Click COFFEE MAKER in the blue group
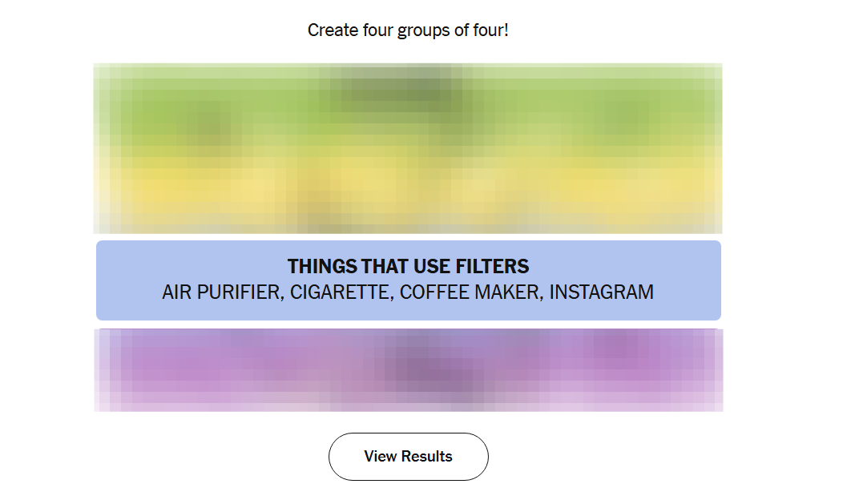Image resolution: width=847 pixels, height=504 pixels. tap(470, 292)
